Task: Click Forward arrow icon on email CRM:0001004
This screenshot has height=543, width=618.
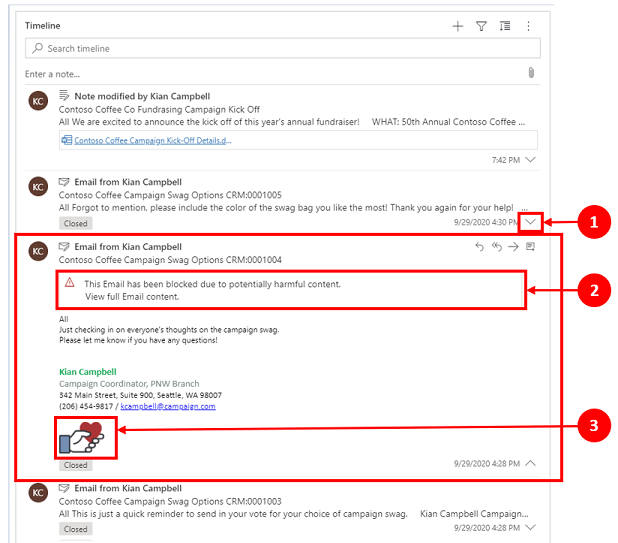Action: click(513, 247)
